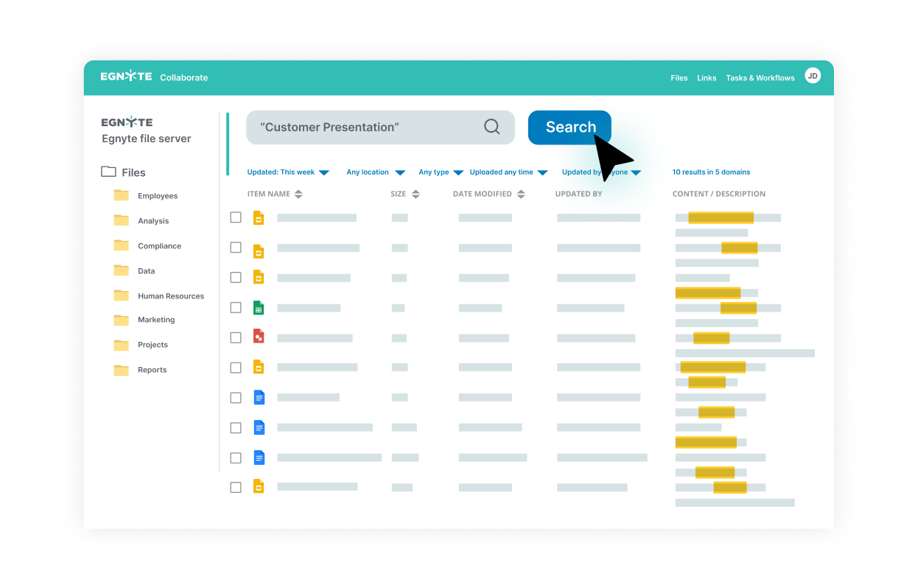Select the checkbox next to the PDF result

click(x=236, y=337)
